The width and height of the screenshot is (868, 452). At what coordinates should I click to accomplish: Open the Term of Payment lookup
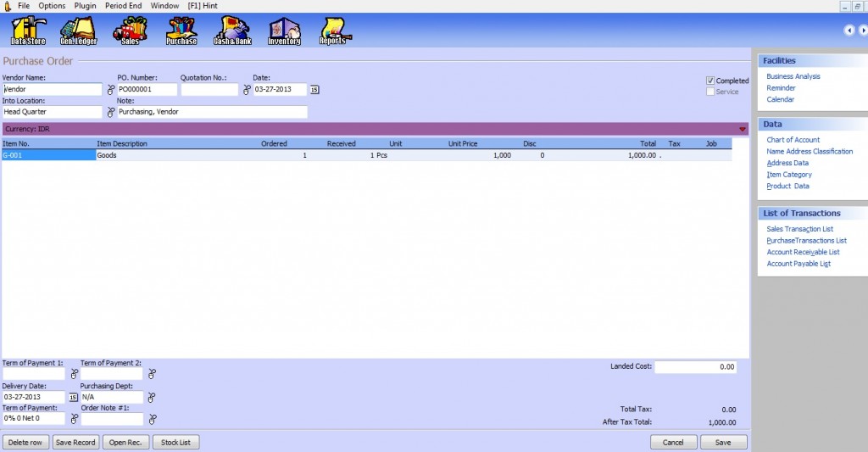click(74, 419)
